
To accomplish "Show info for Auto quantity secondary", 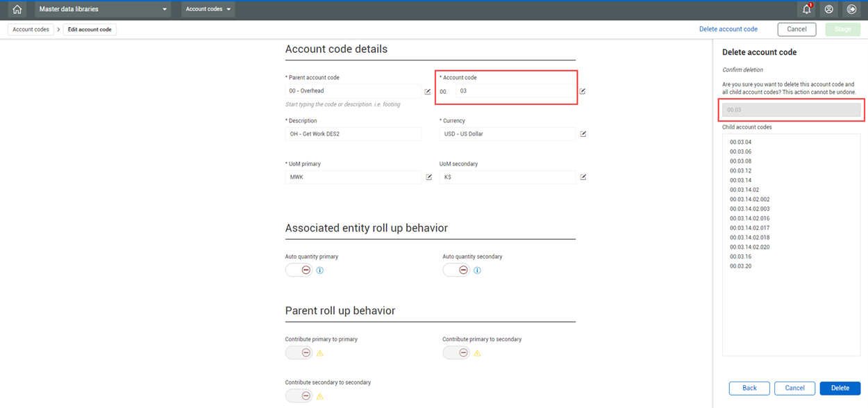I will point(477,270).
